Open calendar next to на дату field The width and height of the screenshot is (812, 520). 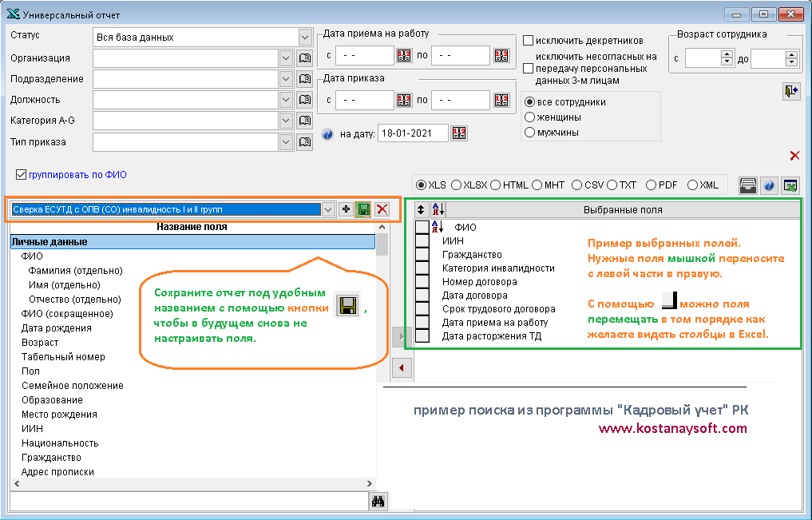(x=459, y=133)
